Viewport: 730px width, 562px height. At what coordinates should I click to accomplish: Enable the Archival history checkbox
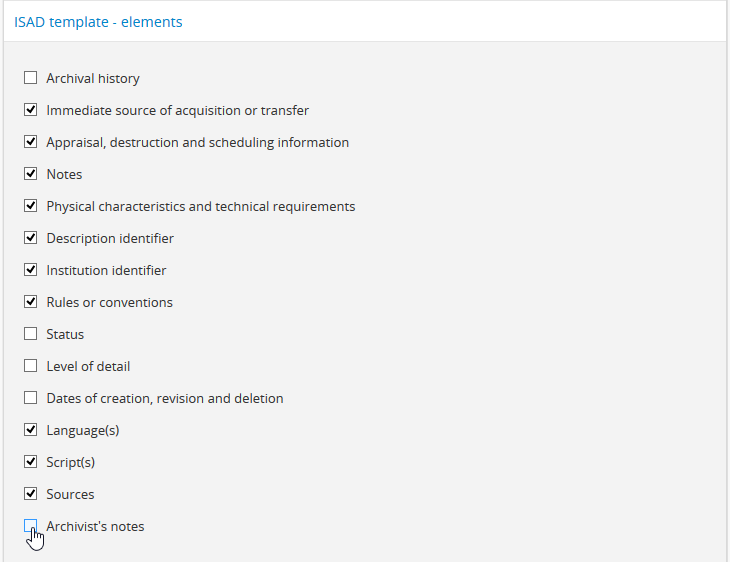coord(31,78)
